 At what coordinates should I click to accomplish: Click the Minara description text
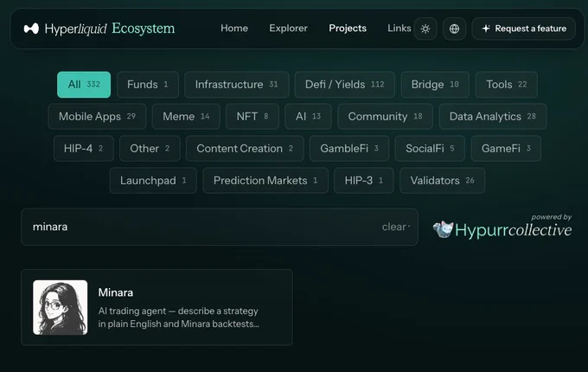pos(178,317)
